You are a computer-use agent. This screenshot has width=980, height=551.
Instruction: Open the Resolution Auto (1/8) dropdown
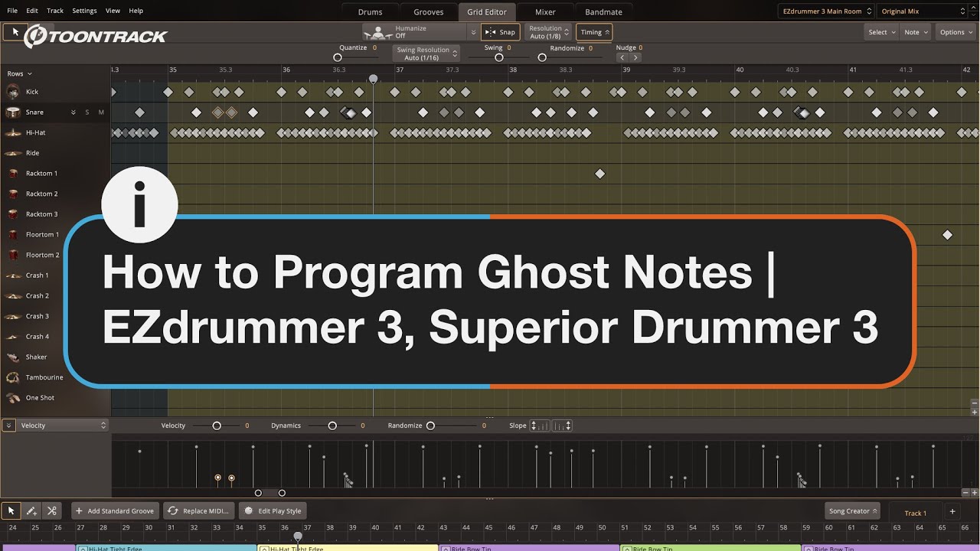click(548, 32)
